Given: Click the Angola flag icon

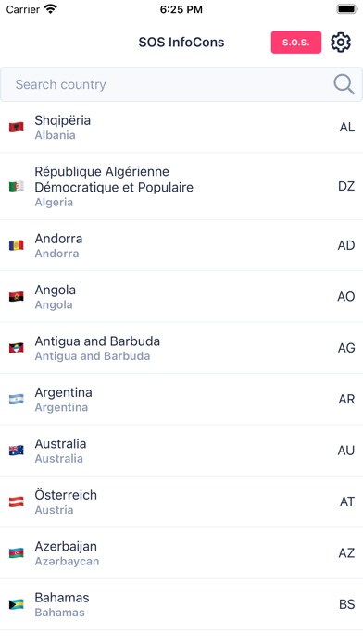Looking at the screenshot, I should click(x=17, y=296).
